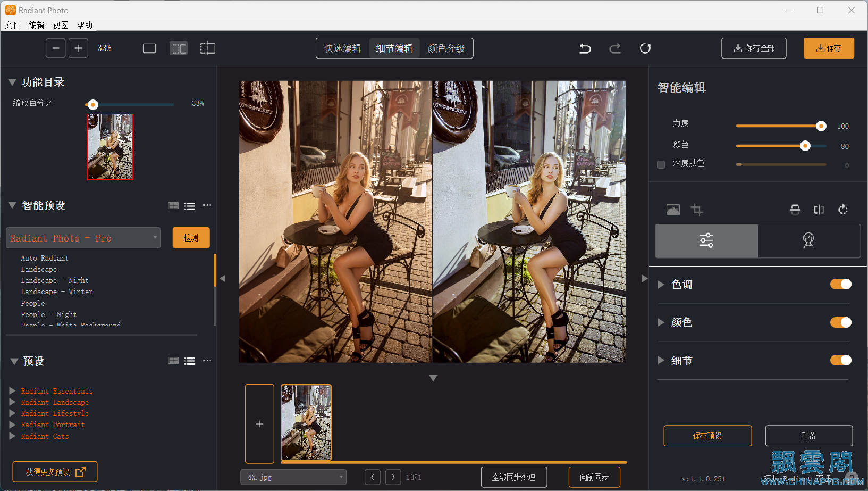This screenshot has height=491, width=868.
Task: Select the 4X.jpg filmstrip thumbnail
Action: 306,422
